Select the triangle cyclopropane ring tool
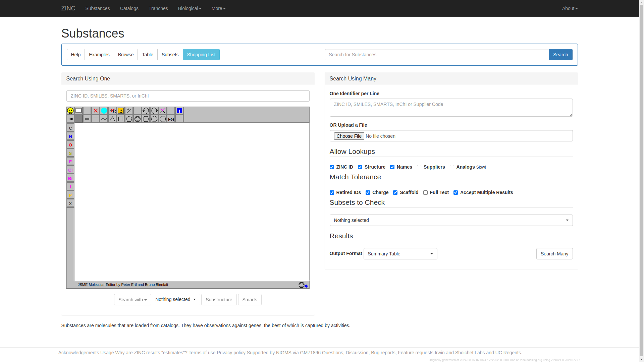644x362 pixels. pyautogui.click(x=112, y=119)
